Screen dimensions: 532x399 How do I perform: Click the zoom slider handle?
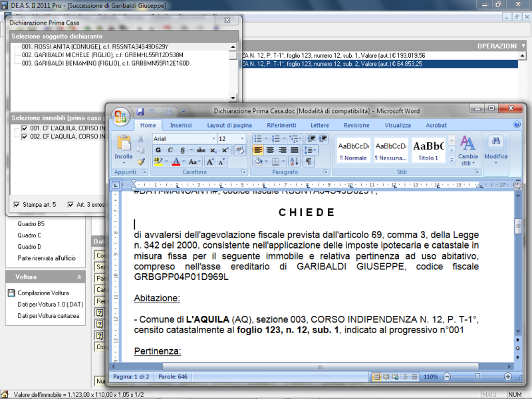(477, 376)
